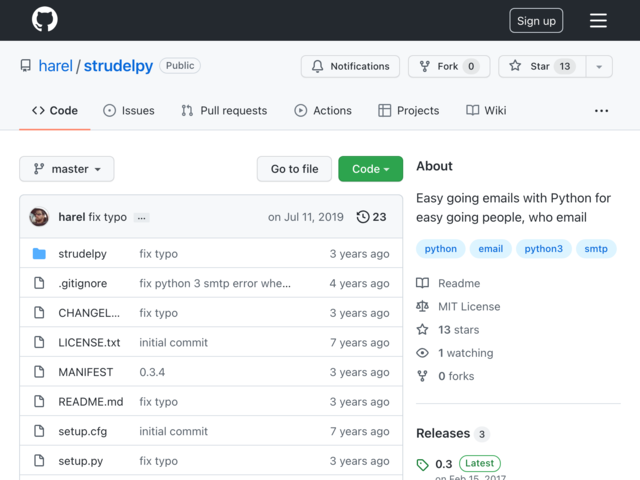Click harel's avatar in commit bar

(39, 217)
